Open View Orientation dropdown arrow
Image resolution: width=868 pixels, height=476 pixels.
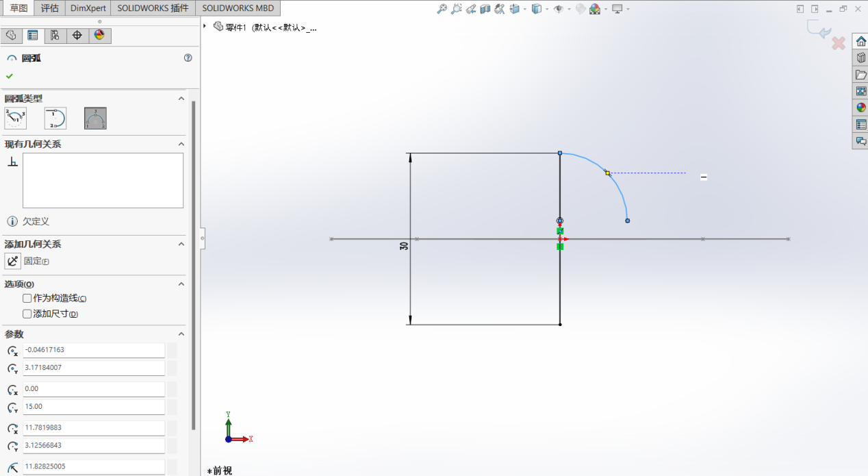point(524,9)
